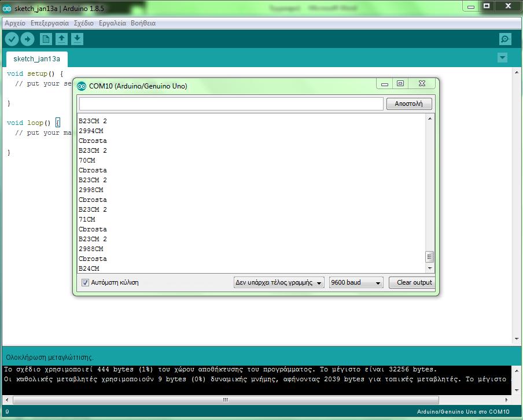The height and width of the screenshot is (420, 523).
Task: Click the serial output scroll-down arrow
Action: [x=430, y=268]
